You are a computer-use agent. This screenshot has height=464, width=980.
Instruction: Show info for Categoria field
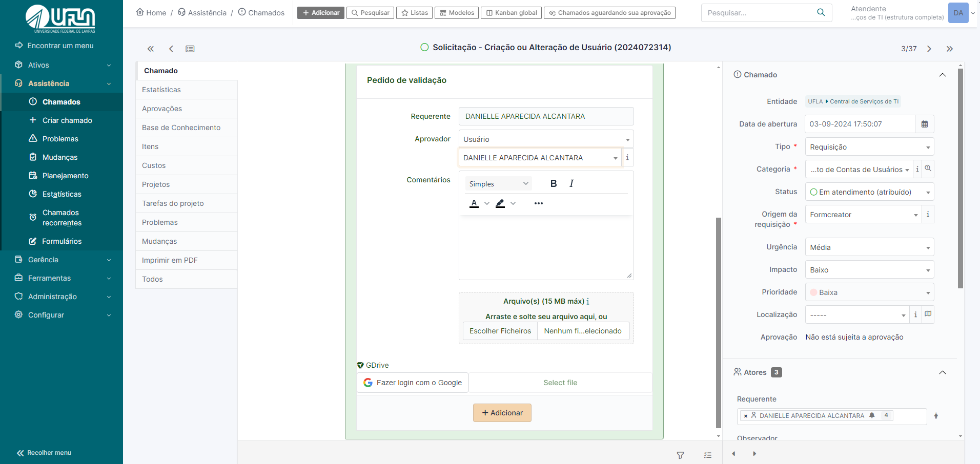tap(917, 169)
